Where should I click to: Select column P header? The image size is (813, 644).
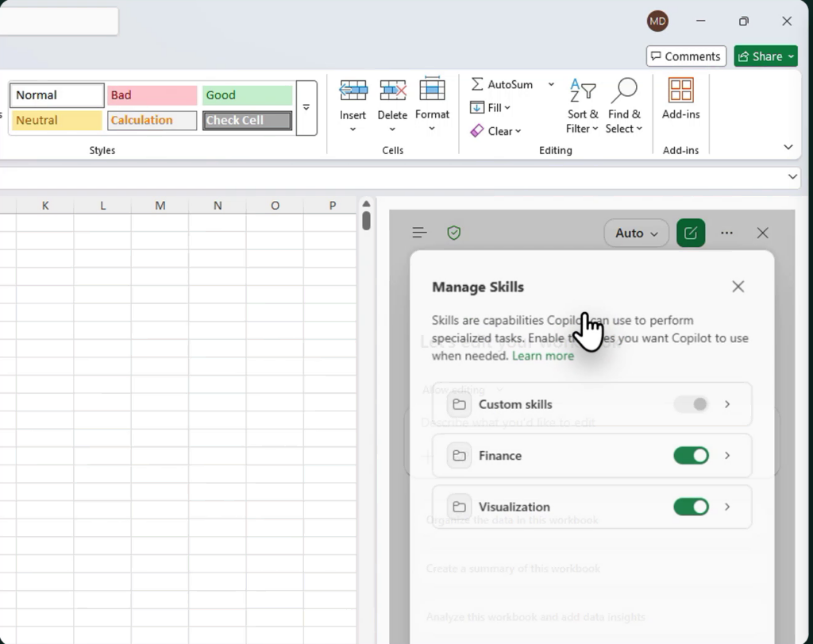point(333,206)
